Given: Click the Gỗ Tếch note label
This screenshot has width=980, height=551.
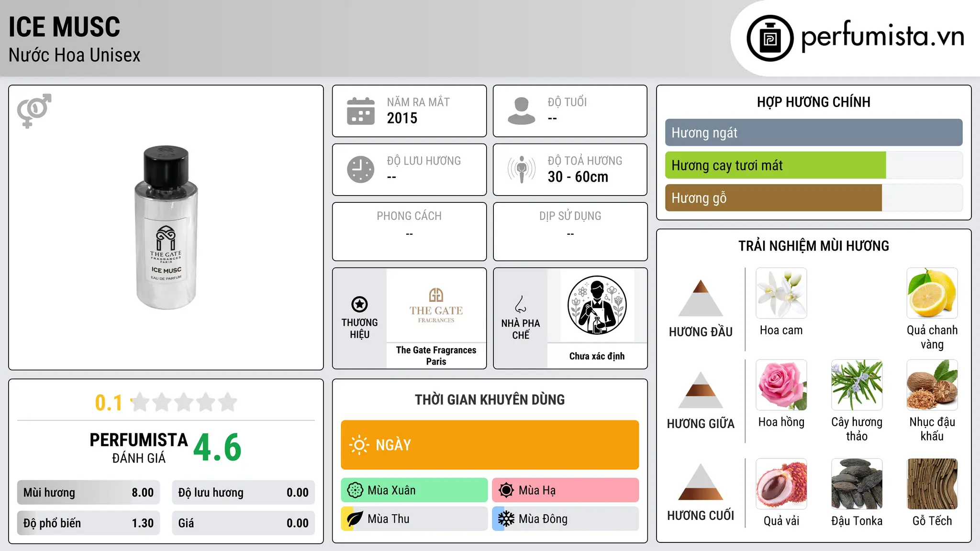Looking at the screenshot, I should (x=932, y=521).
